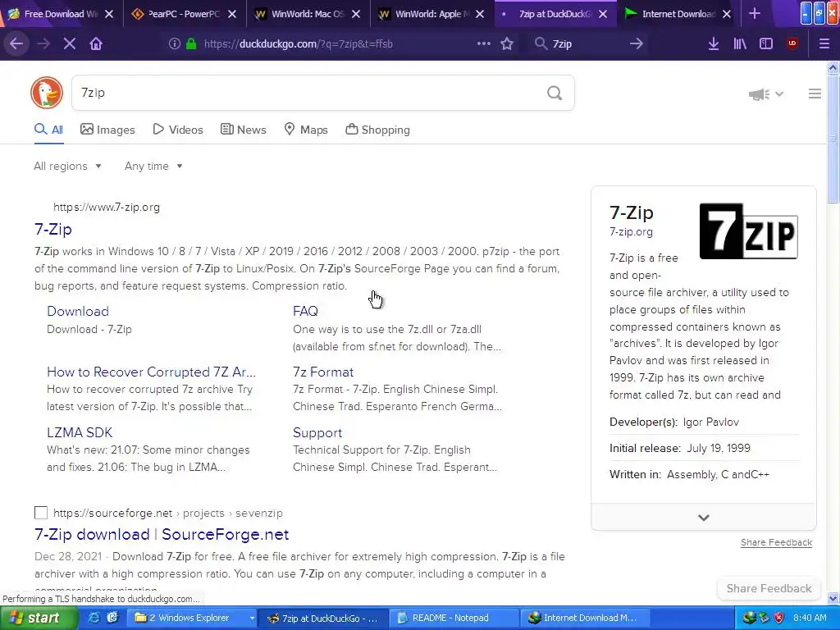
Task: Open the browser home page
Action: [x=96, y=44]
